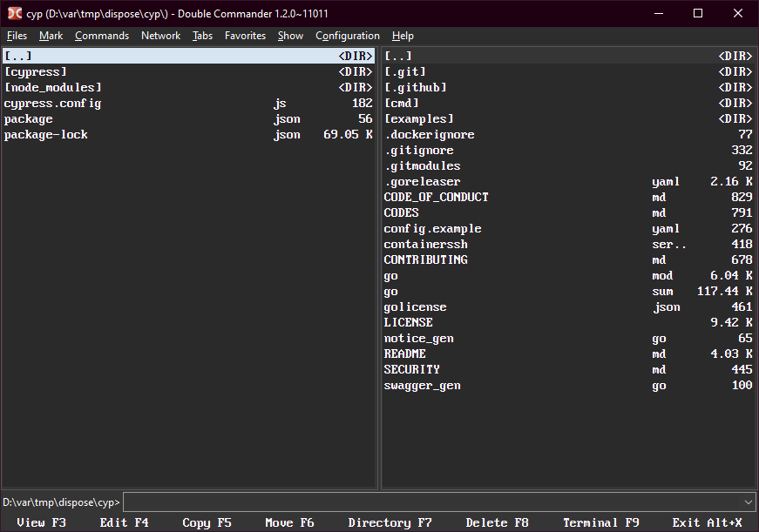This screenshot has width=759, height=532.
Task: Select the [node_modules] directory
Action: 53,87
